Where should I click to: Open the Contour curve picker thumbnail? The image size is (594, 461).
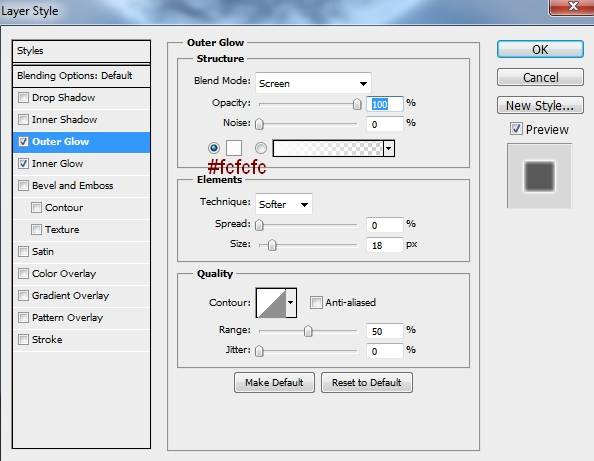[271, 303]
